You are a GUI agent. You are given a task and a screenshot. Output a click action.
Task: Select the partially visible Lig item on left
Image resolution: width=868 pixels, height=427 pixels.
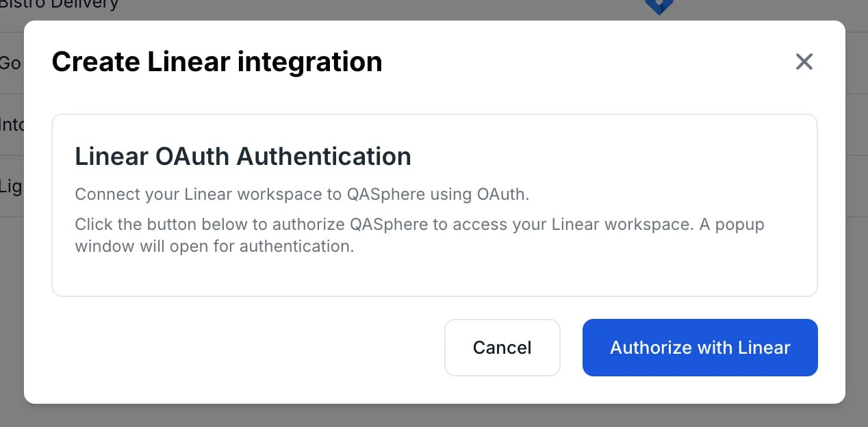pyautogui.click(x=10, y=186)
